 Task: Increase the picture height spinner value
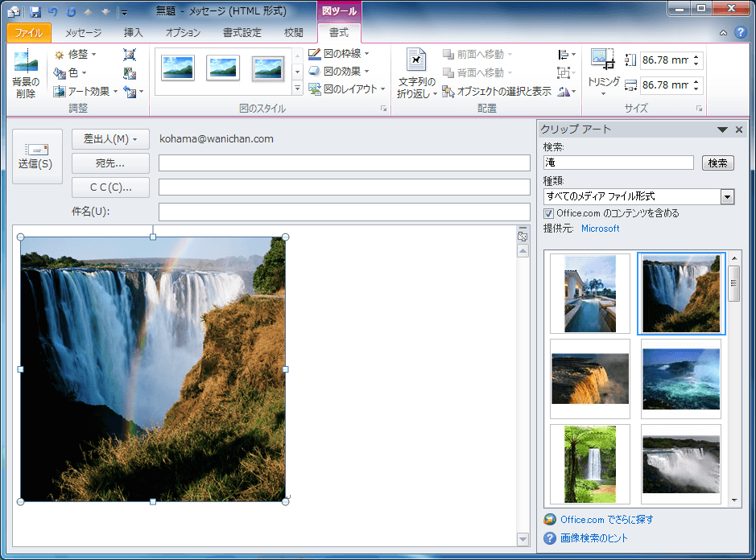click(696, 57)
